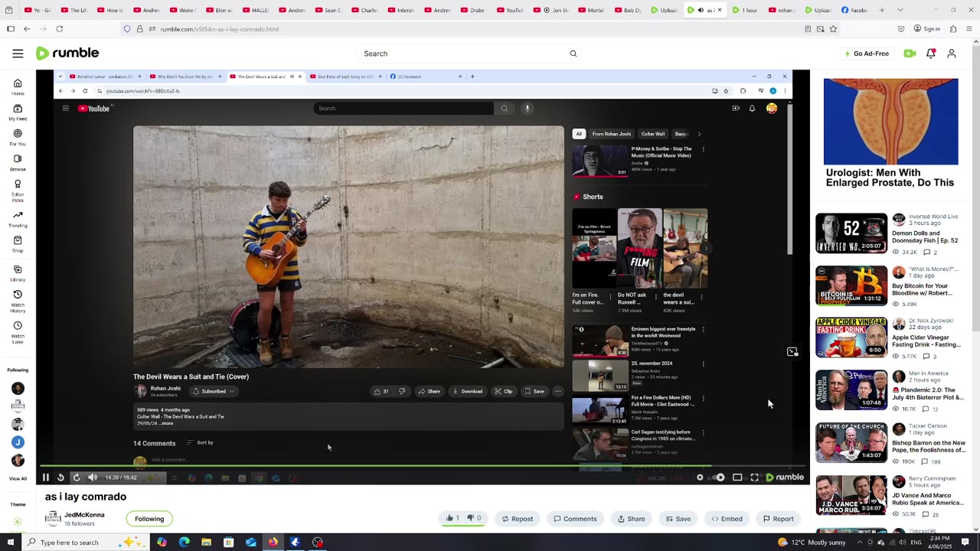The image size is (980, 551).
Task: Open My Feed in sidebar
Action: click(18, 112)
